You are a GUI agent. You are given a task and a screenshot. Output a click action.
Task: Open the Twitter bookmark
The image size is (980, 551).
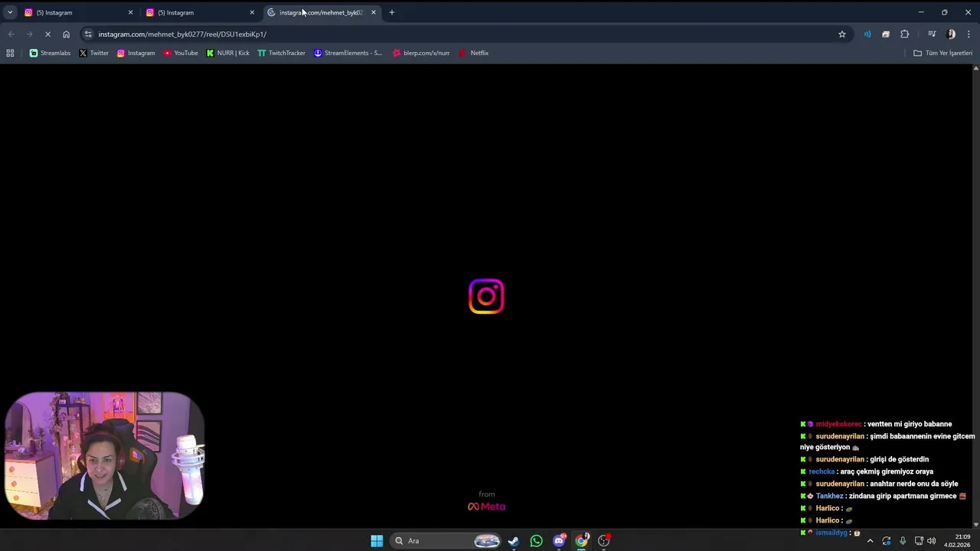point(93,53)
